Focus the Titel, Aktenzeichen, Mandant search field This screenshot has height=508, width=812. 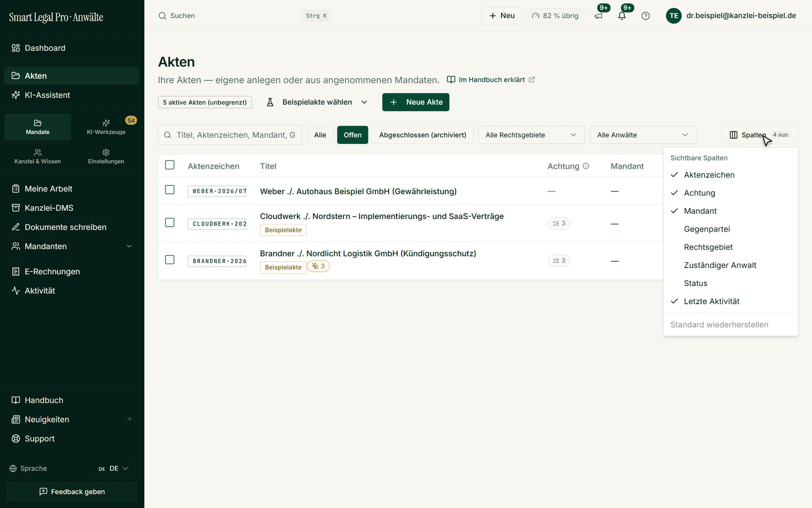(x=230, y=135)
